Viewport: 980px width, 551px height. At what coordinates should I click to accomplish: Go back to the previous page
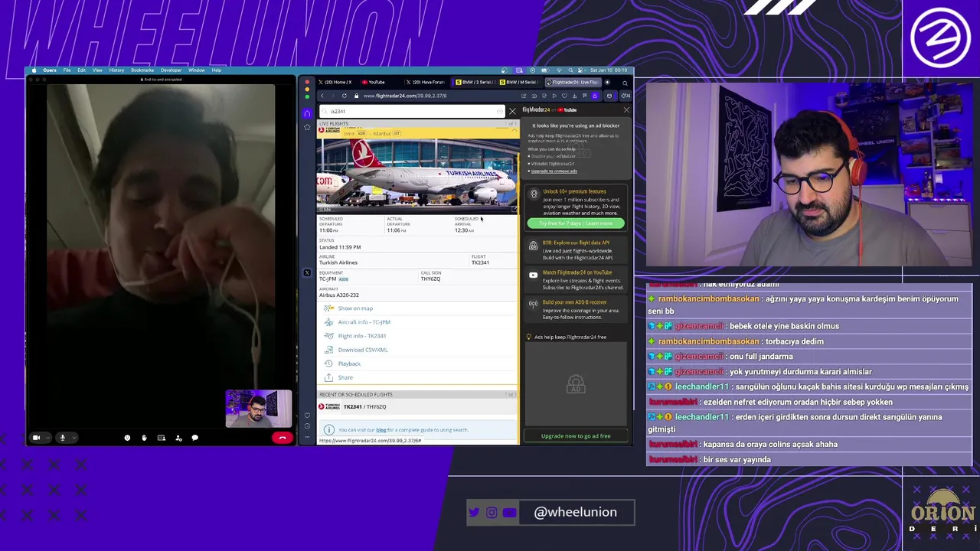(322, 96)
